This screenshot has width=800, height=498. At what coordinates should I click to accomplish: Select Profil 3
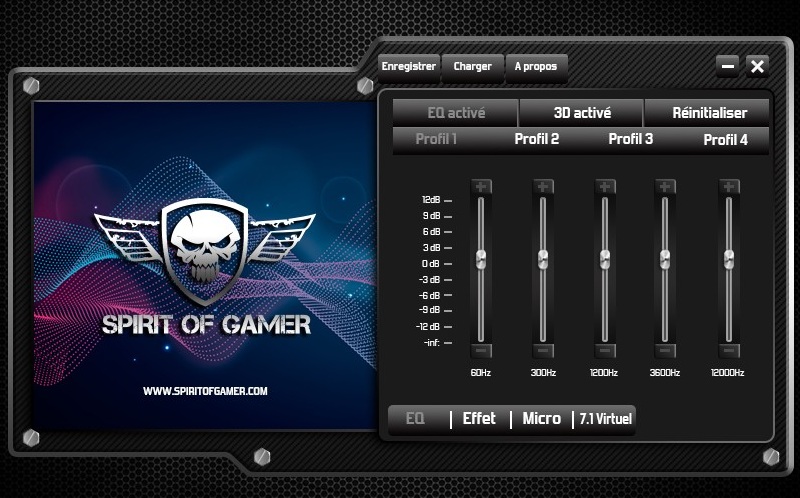pyautogui.click(x=631, y=139)
